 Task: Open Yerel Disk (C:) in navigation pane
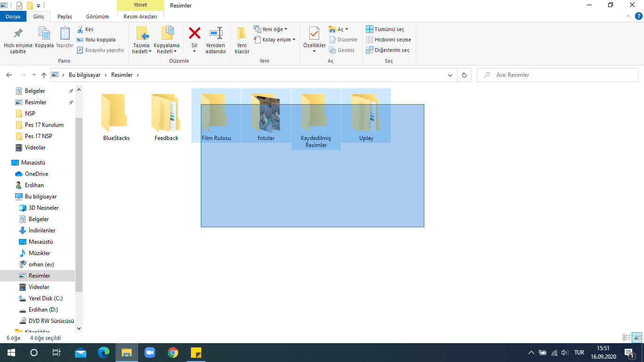(x=46, y=298)
